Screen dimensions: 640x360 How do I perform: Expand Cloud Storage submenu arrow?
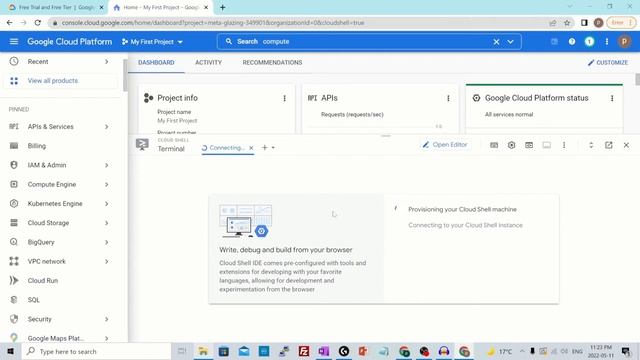pos(107,223)
